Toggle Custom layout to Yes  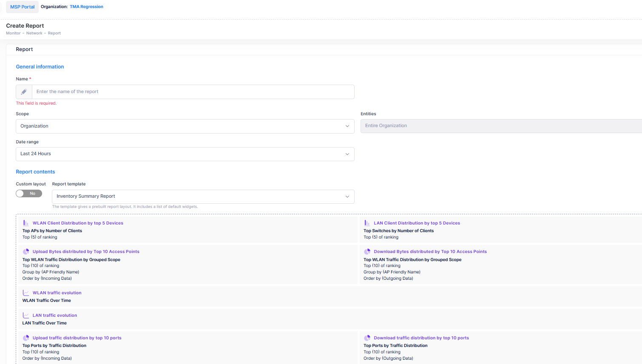tap(28, 193)
